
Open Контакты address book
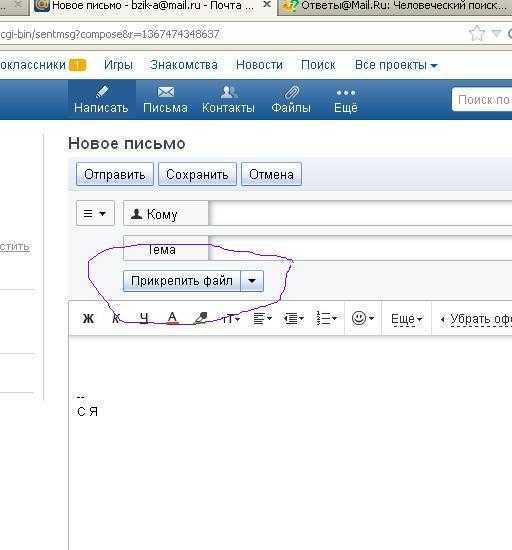(x=228, y=100)
